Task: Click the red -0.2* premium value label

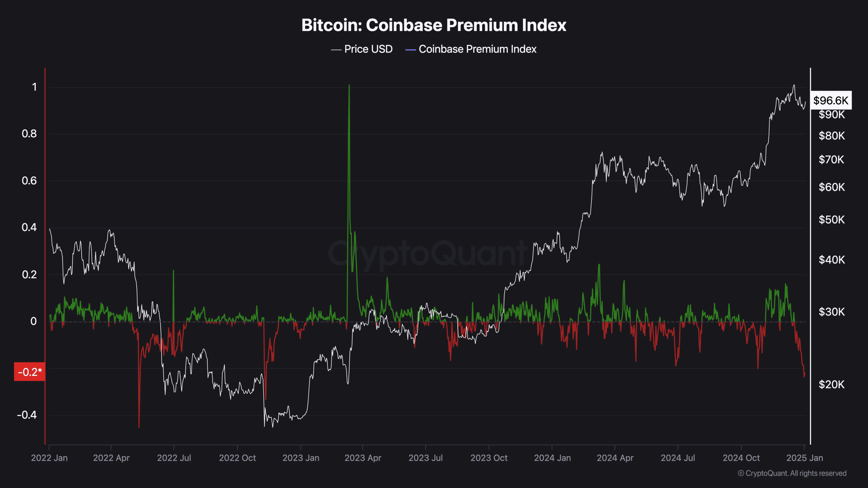Action: pos(30,372)
